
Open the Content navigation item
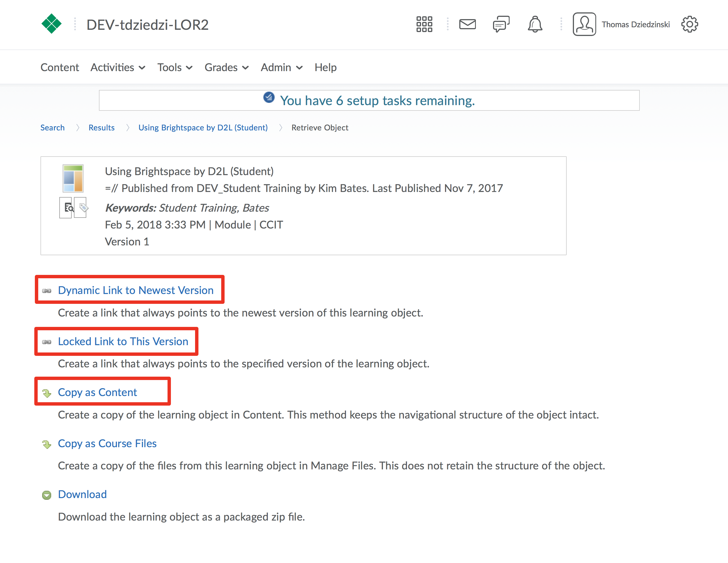[60, 67]
